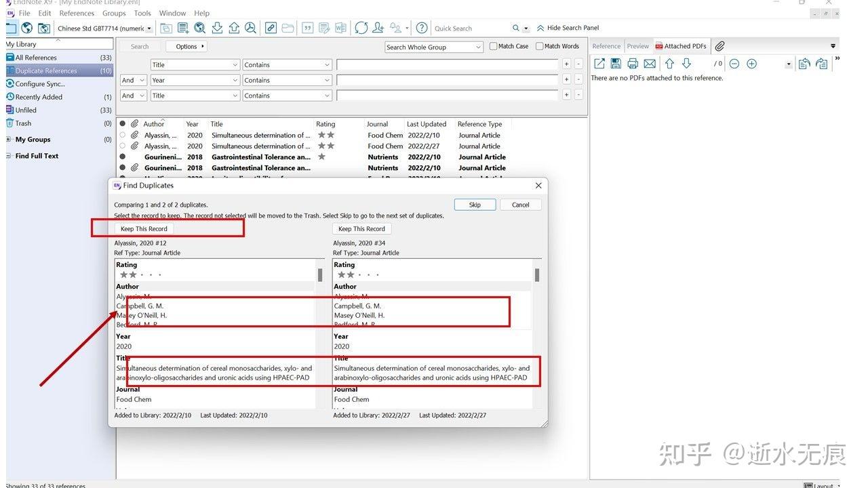
Task: Select the Export icon in the toolbar
Action: click(x=234, y=28)
